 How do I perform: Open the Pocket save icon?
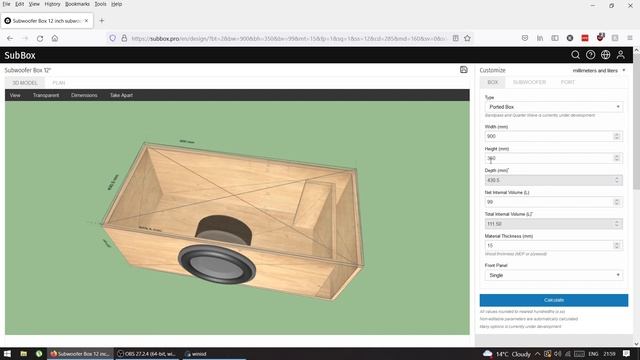pos(525,38)
